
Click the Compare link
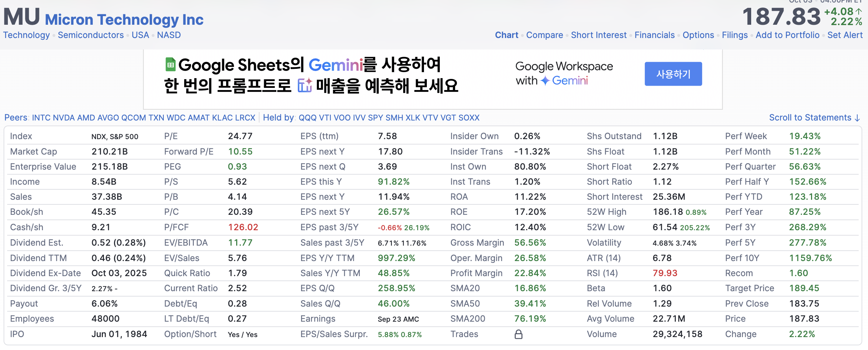tap(544, 35)
